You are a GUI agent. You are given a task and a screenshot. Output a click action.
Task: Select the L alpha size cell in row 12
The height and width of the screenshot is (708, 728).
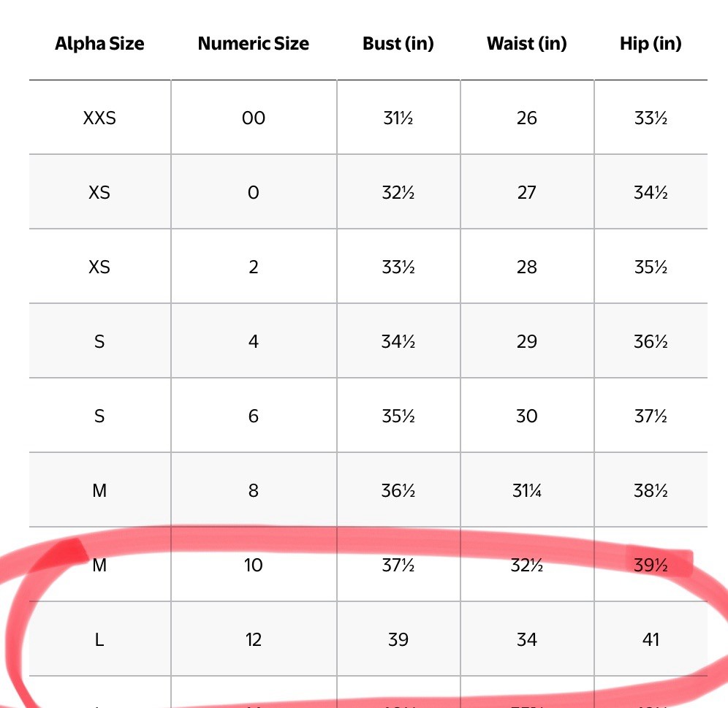point(99,640)
